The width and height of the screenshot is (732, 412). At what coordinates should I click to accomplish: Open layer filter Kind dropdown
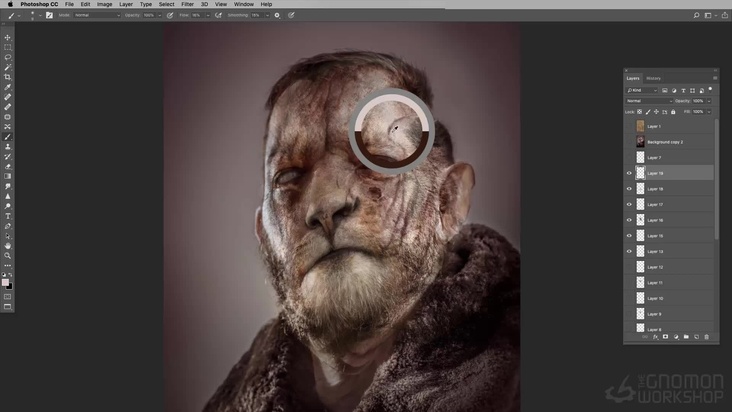[642, 90]
